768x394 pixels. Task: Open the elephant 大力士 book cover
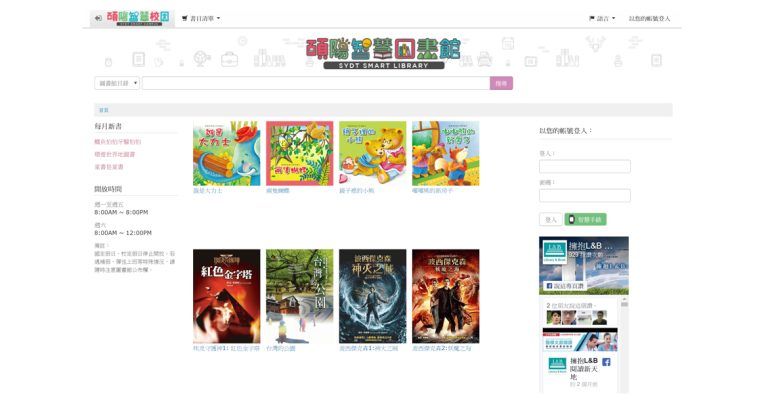227,153
